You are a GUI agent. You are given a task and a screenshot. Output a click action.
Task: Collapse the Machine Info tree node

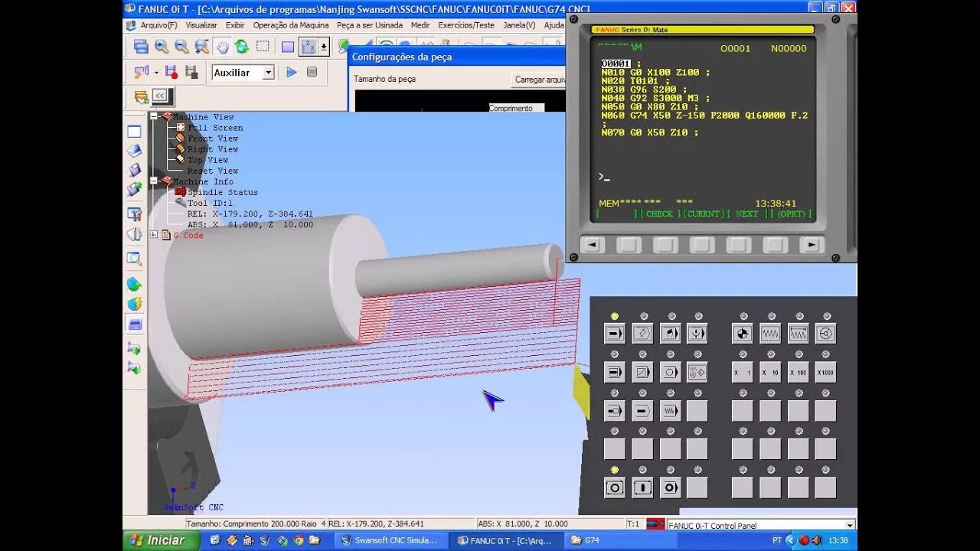pyautogui.click(x=154, y=181)
